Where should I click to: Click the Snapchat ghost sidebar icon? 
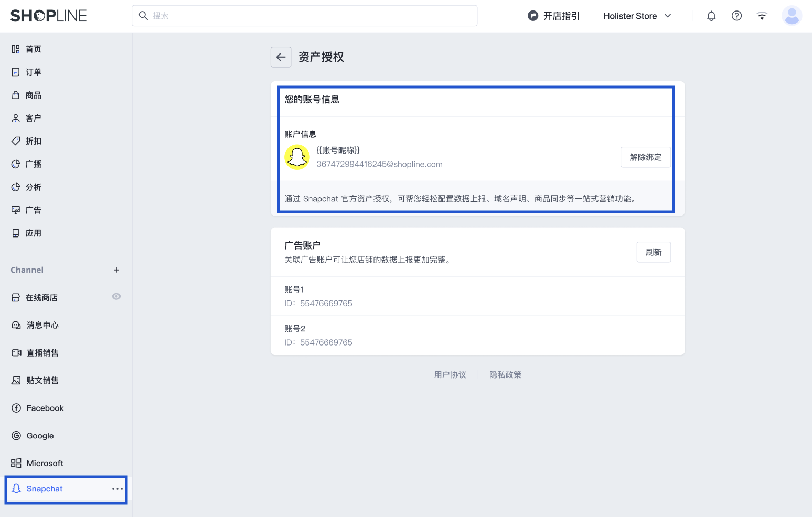(16, 489)
